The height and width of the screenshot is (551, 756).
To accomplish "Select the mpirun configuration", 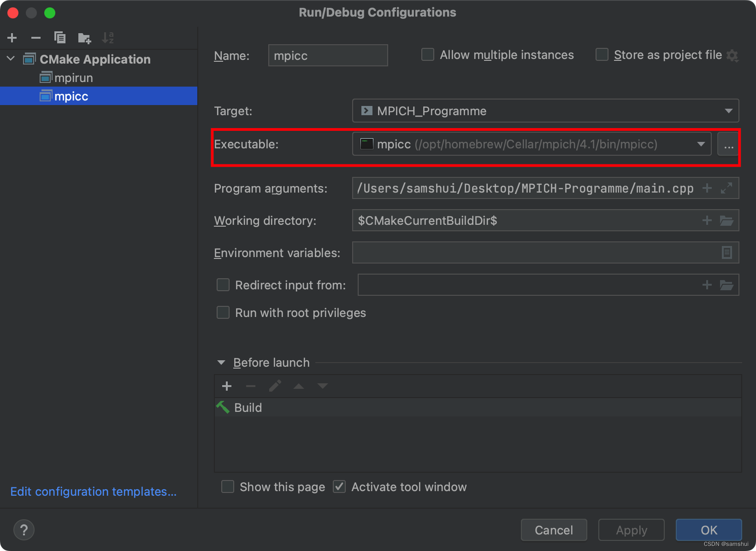I will tap(74, 77).
